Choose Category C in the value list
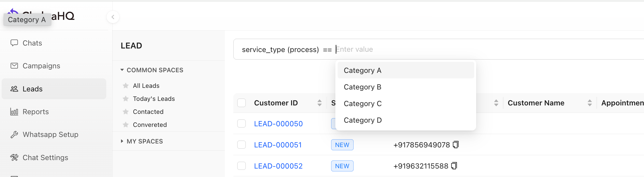The image size is (644, 177). (406, 103)
